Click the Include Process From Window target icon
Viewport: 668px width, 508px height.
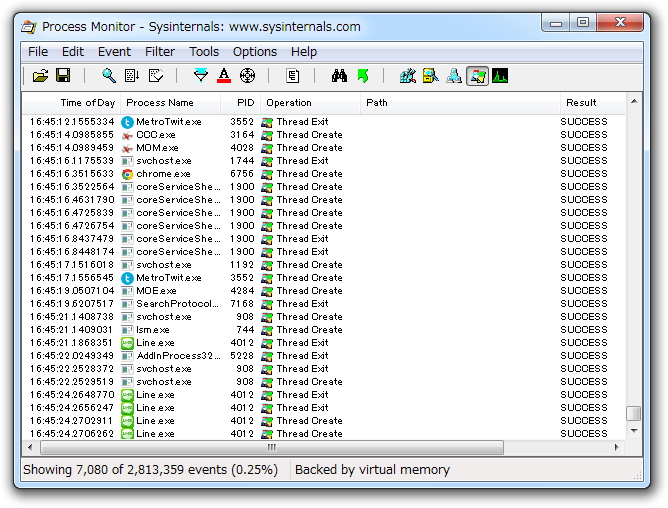coord(247,76)
